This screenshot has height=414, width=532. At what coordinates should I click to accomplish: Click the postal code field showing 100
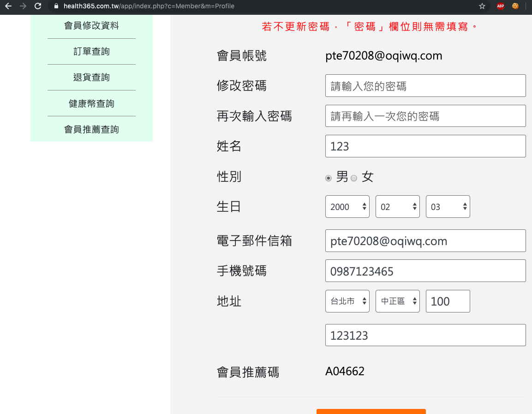coord(448,301)
